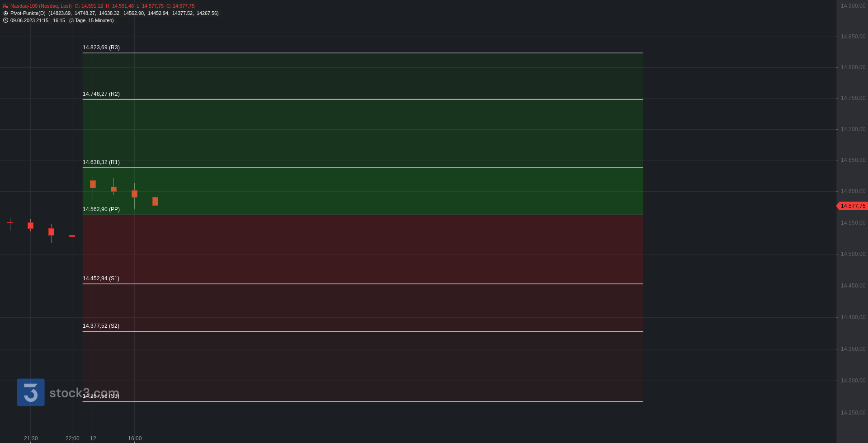Click the clock icon next to date range
Image resolution: width=868 pixels, height=443 pixels.
5,20
